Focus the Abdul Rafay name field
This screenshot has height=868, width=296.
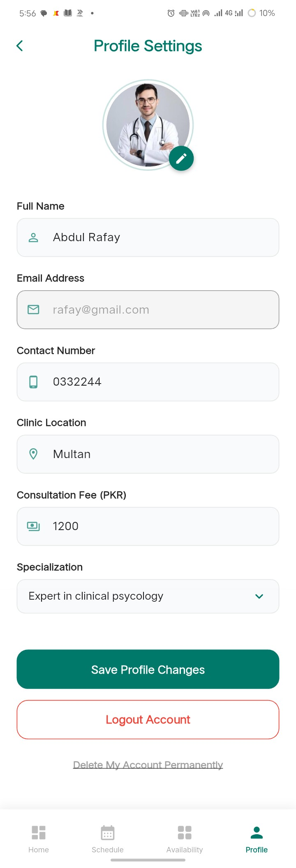click(148, 237)
